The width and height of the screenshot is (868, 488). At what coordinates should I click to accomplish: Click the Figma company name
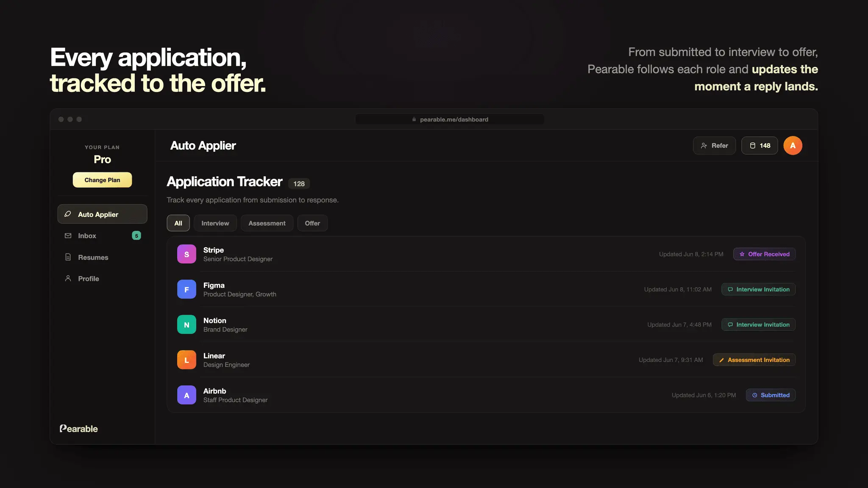click(x=214, y=285)
